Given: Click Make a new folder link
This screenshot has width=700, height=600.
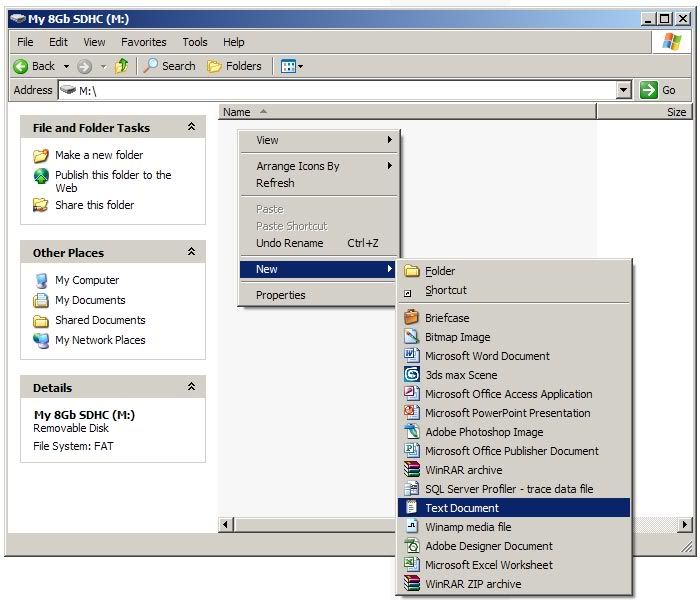Looking at the screenshot, I should coord(99,155).
